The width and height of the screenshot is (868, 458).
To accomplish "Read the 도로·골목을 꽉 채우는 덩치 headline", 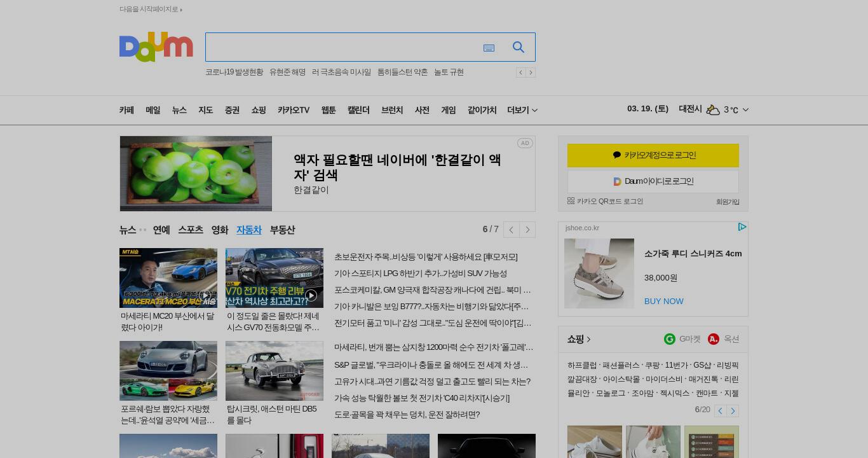I will (407, 415).
